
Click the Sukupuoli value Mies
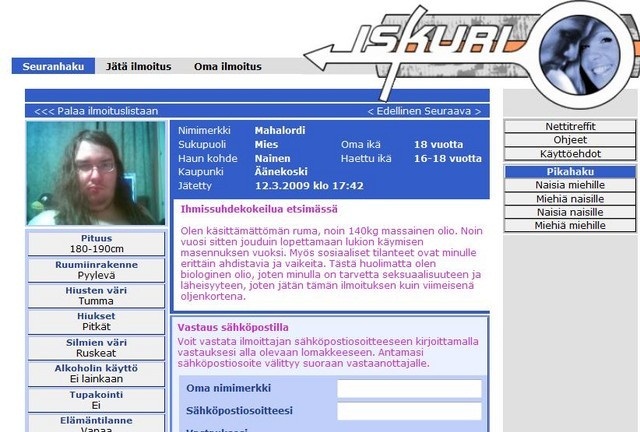click(267, 145)
